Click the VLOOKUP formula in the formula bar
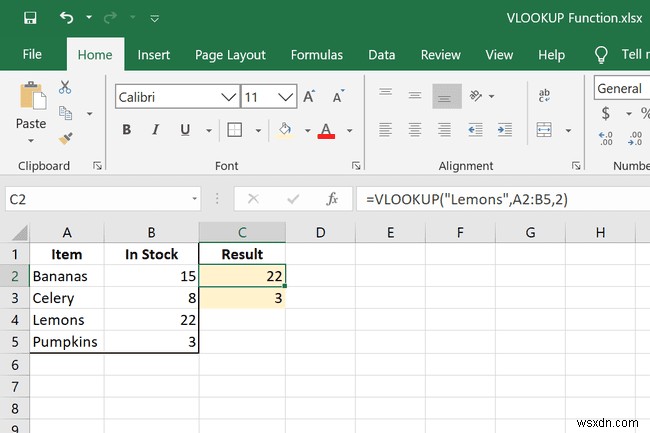This screenshot has height=433, width=650. pos(467,199)
